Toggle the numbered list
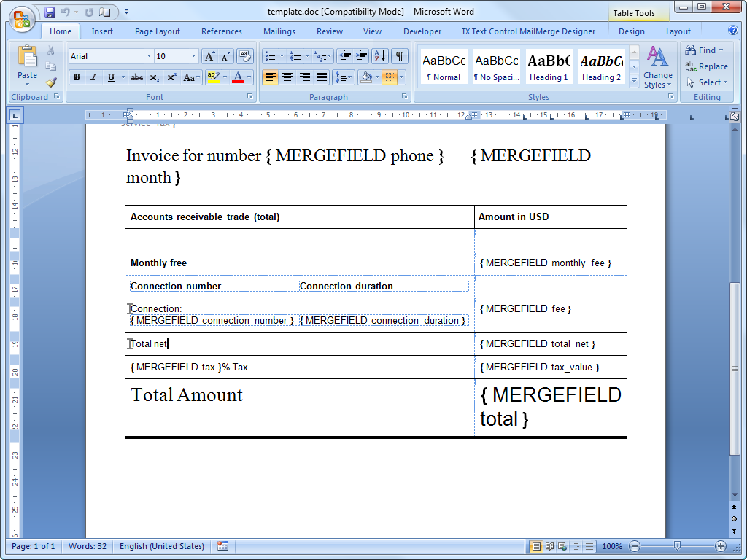 (295, 55)
